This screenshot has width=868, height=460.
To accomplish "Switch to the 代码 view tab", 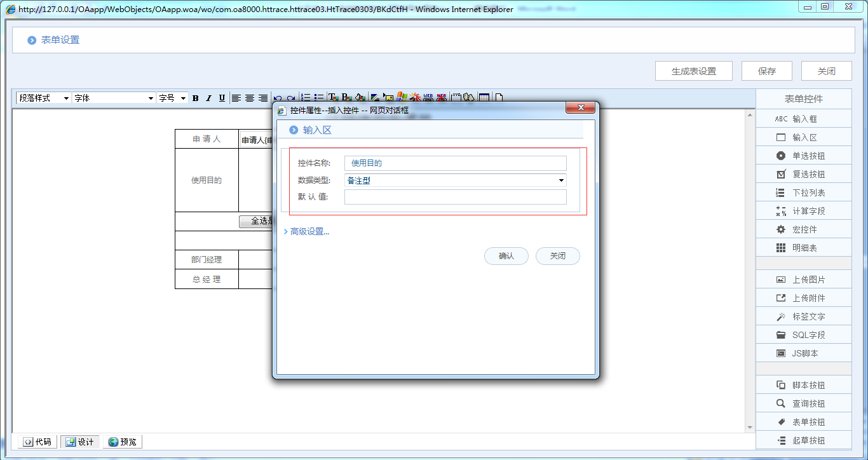I will point(37,442).
